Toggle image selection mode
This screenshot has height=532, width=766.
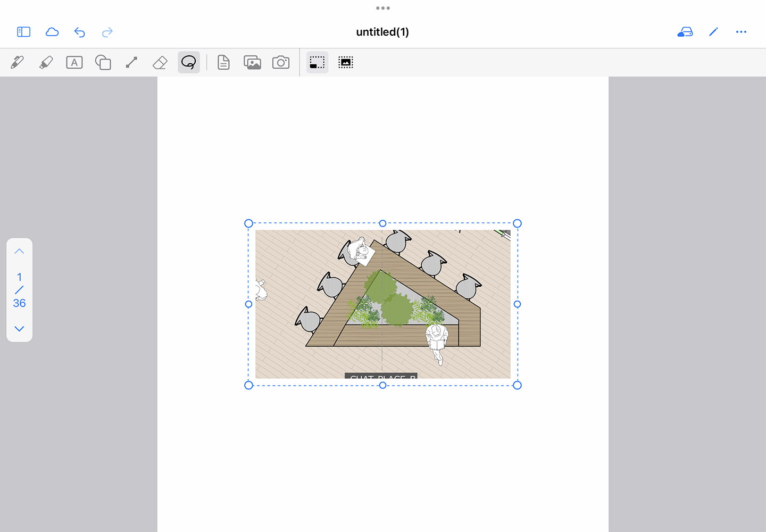click(346, 62)
